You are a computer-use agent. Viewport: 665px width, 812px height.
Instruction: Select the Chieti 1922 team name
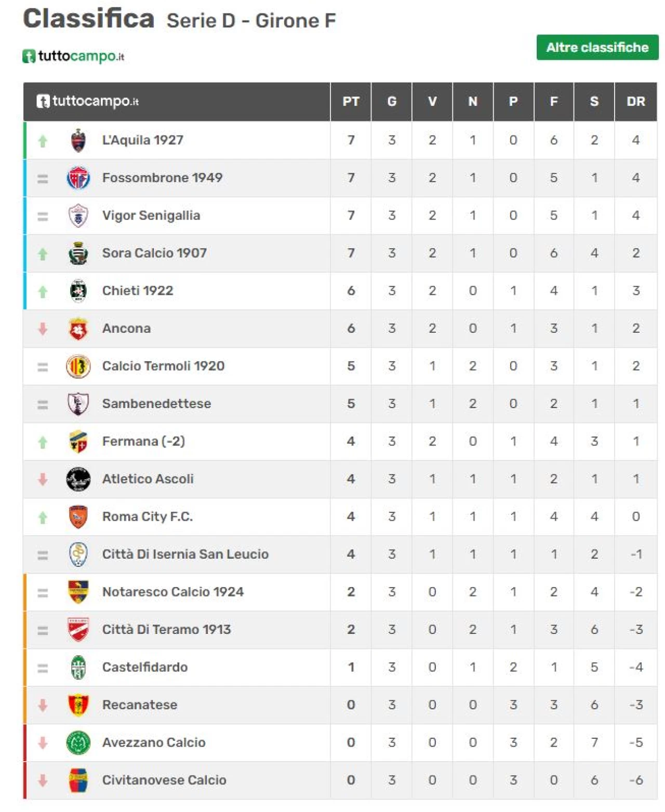138,291
